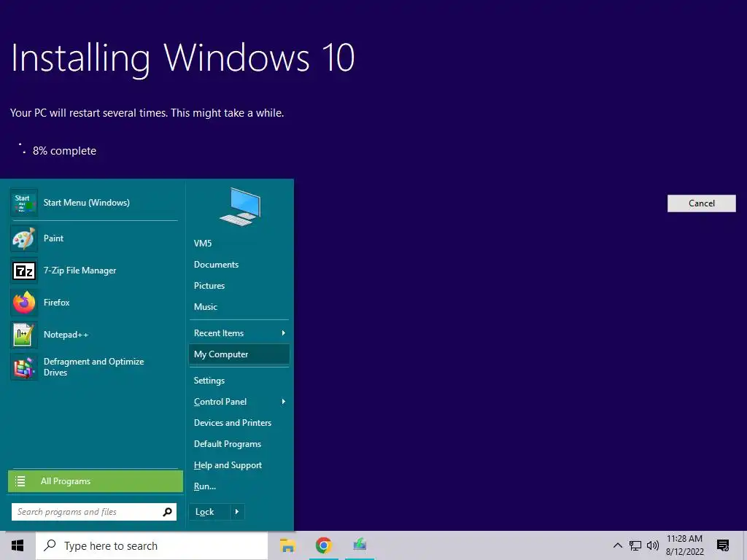The image size is (747, 560).
Task: Select the Start Menu (Windows) label
Action: click(86, 203)
